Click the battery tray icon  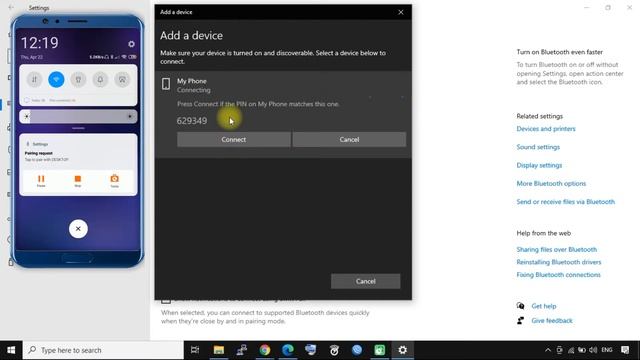point(582,350)
